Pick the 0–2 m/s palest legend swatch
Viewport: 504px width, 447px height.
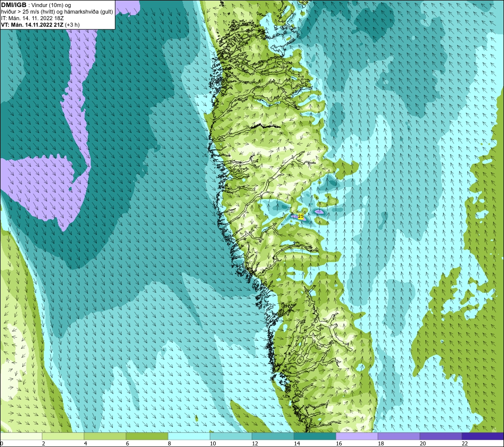(21, 436)
